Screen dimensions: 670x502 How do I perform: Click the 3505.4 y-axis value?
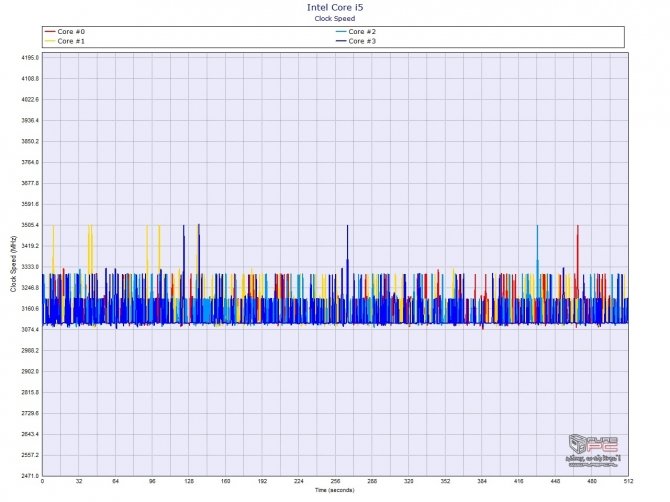tap(30, 225)
